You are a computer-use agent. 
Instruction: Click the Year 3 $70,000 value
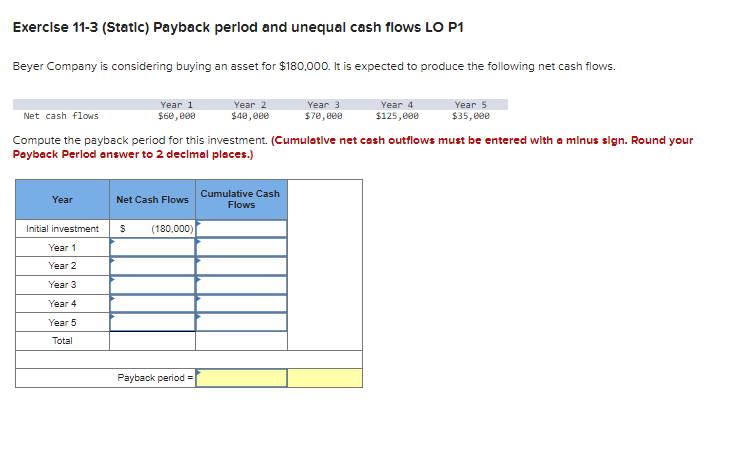[x=323, y=116]
